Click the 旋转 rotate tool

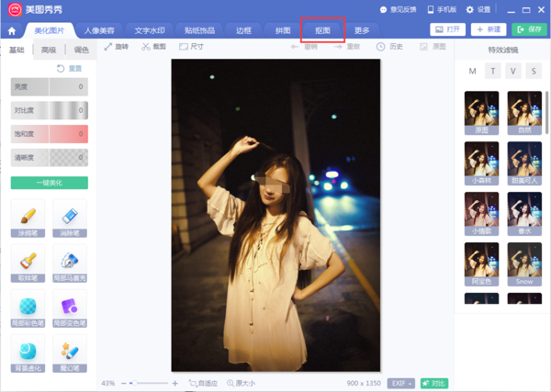pyautogui.click(x=117, y=47)
